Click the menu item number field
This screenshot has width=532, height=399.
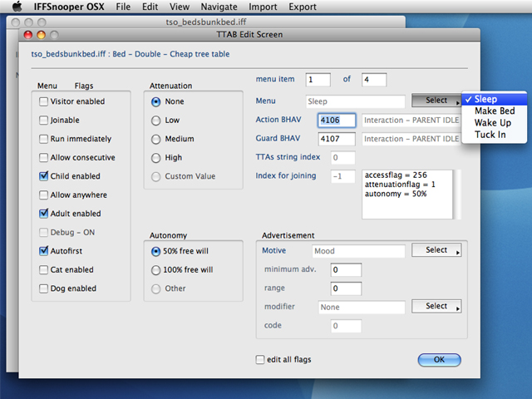(318, 80)
